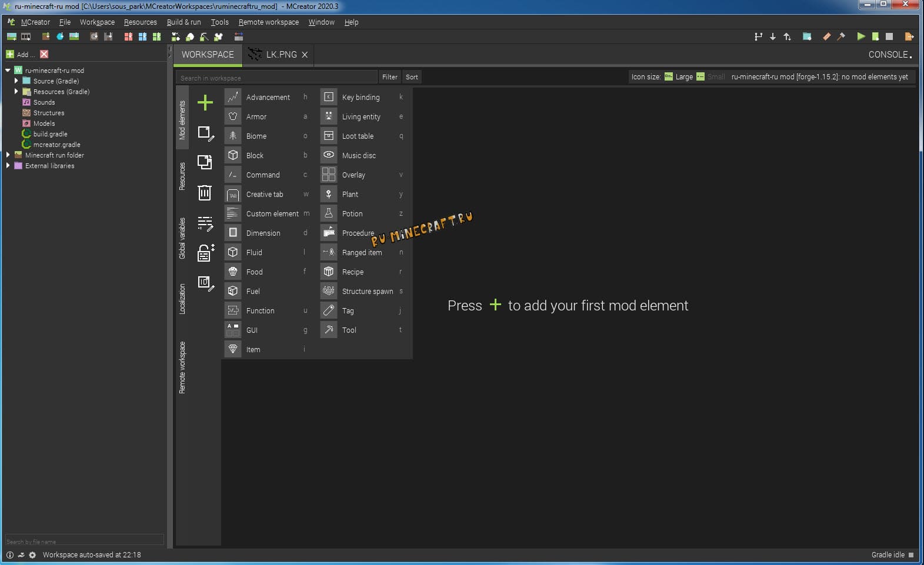Collapse ru-minecraft-ru mod tree root
Screen dimensions: 924x565
pyautogui.click(x=8, y=70)
